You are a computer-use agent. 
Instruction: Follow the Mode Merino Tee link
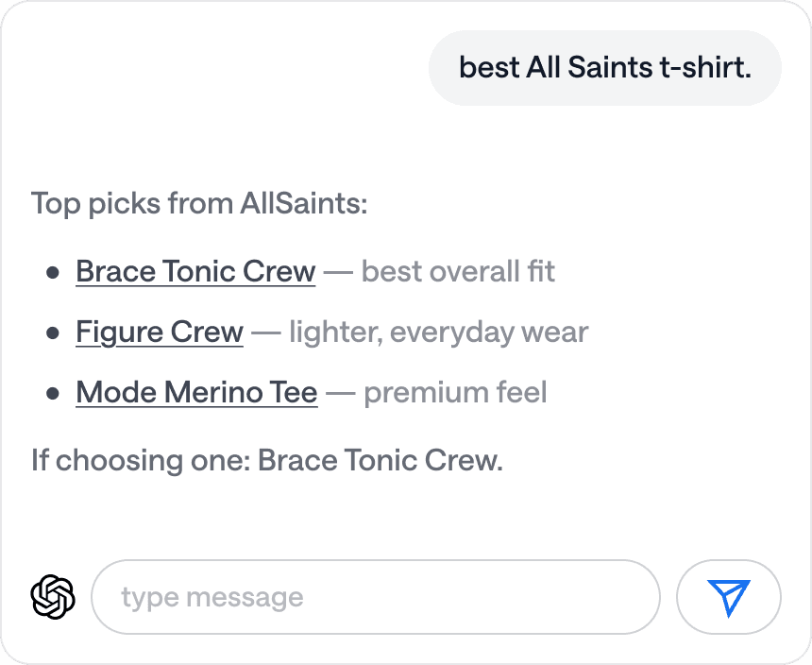196,392
